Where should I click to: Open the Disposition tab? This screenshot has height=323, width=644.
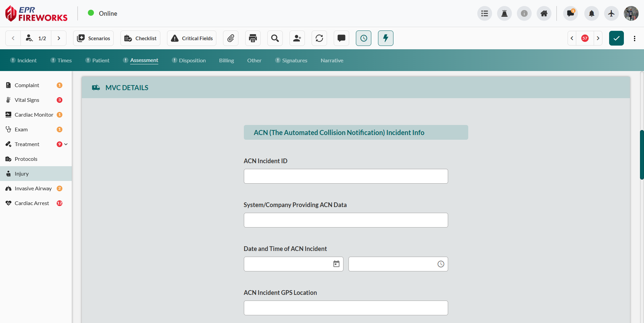tap(192, 60)
